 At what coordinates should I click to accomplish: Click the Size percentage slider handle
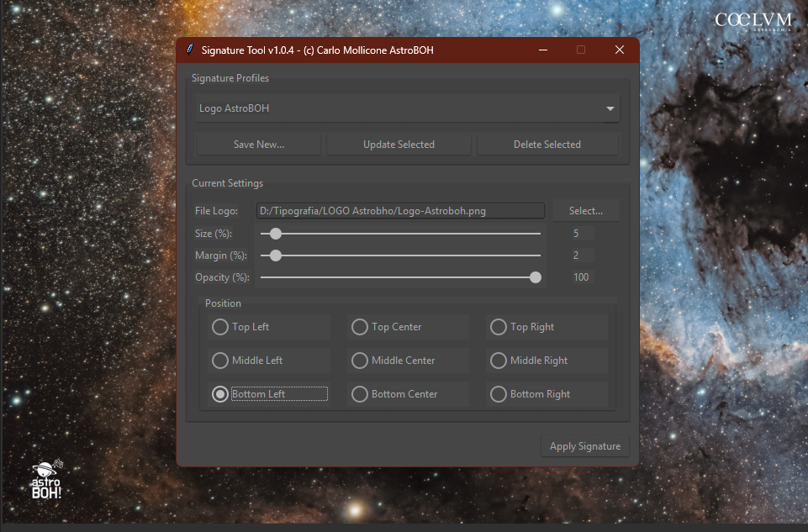[275, 234]
